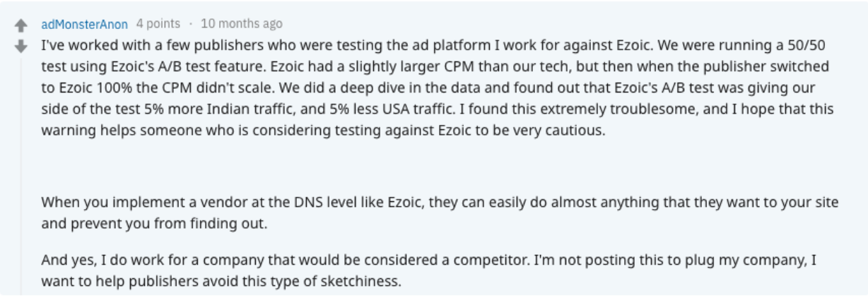The width and height of the screenshot is (868, 305).
Task: Click the dot separator between points and time
Action: pyautogui.click(x=191, y=23)
